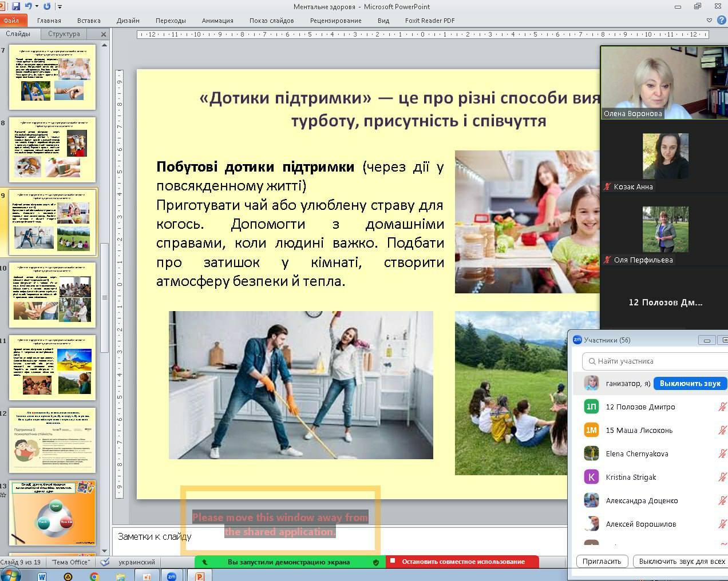This screenshot has width=728, height=581.
Task: Click the Save icon in quick access toolbar
Action: (15, 6)
